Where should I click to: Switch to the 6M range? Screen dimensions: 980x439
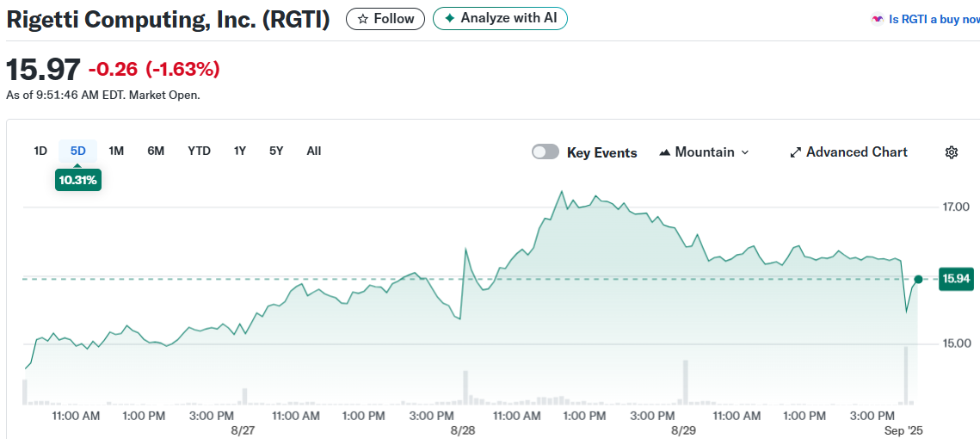coord(156,151)
